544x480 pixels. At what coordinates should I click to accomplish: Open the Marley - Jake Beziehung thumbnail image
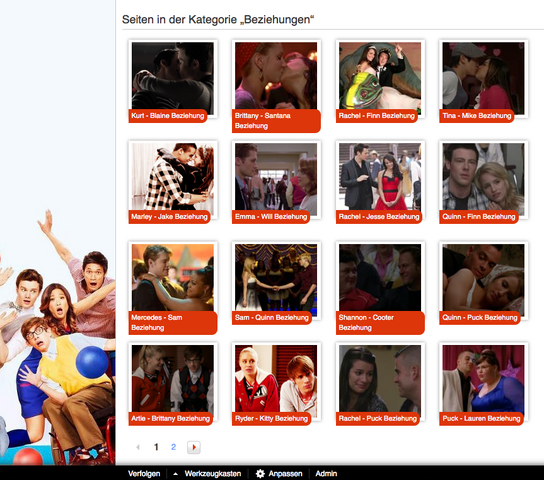click(x=173, y=177)
